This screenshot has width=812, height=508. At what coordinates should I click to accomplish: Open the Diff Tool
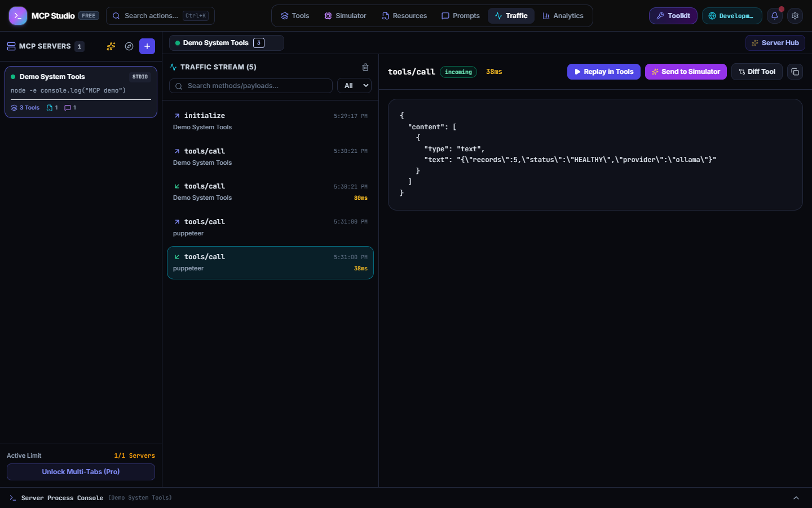[757, 72]
